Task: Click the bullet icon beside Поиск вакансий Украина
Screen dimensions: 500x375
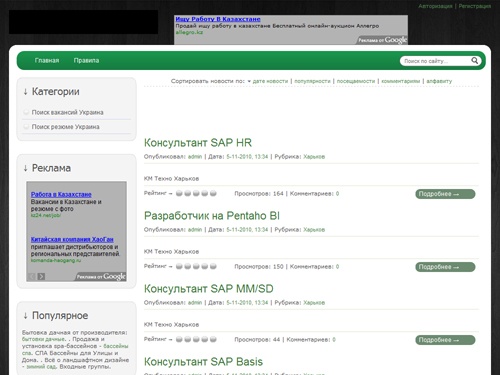Action: click(26, 112)
